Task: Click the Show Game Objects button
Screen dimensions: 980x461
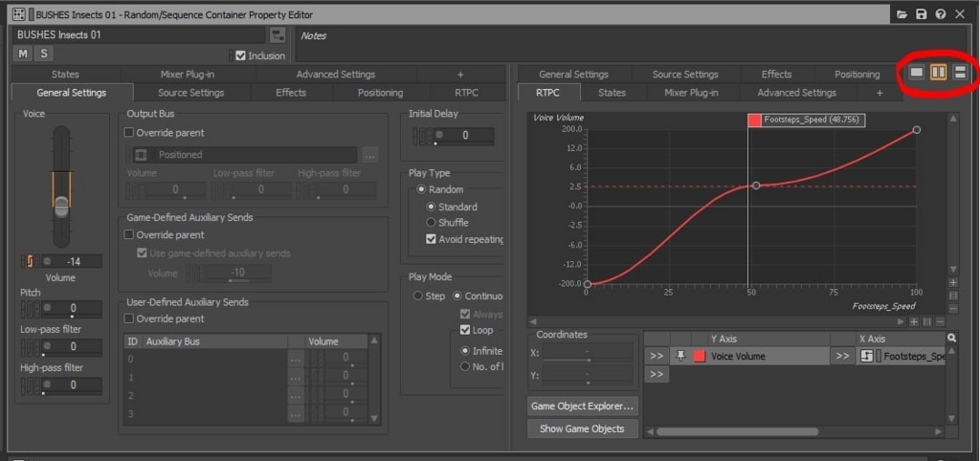Action: pos(583,428)
